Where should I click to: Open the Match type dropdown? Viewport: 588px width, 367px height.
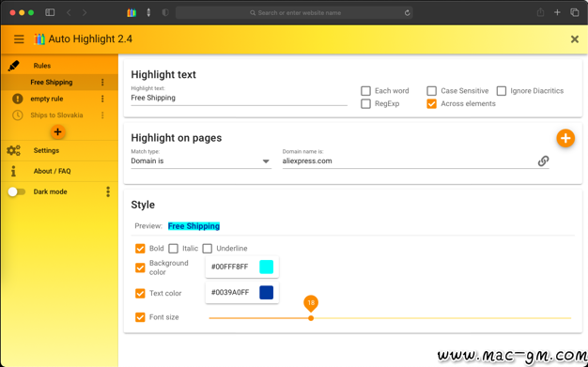coord(201,161)
